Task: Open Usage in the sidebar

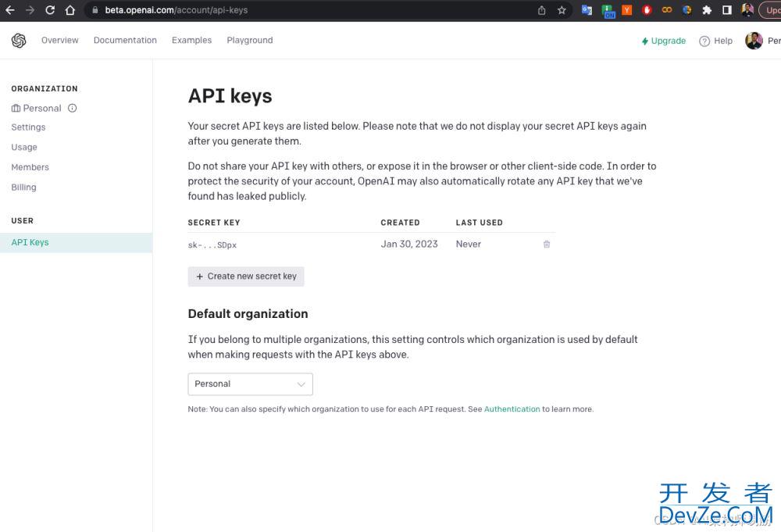Action: point(24,147)
